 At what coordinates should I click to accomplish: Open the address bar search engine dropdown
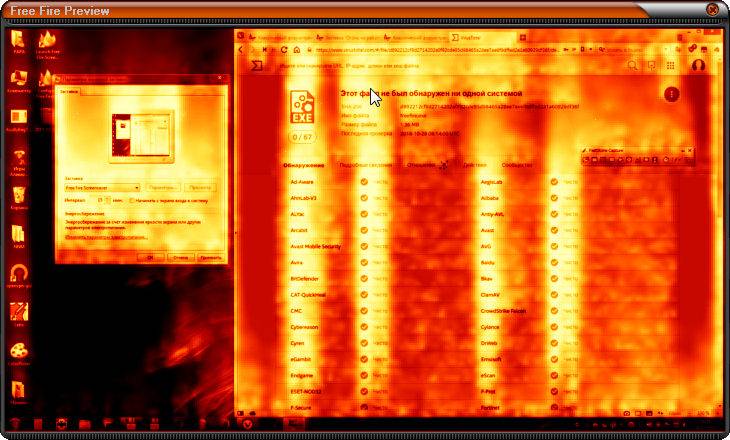[602, 49]
